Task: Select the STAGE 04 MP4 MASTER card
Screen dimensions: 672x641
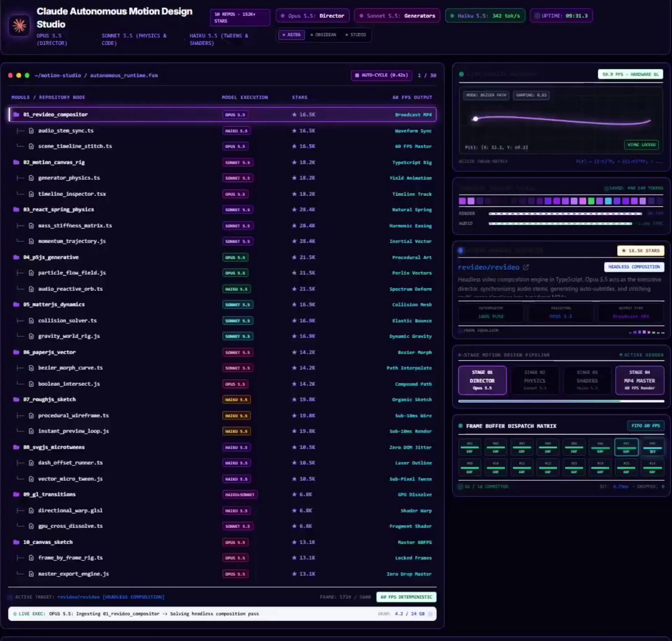Action: click(640, 380)
